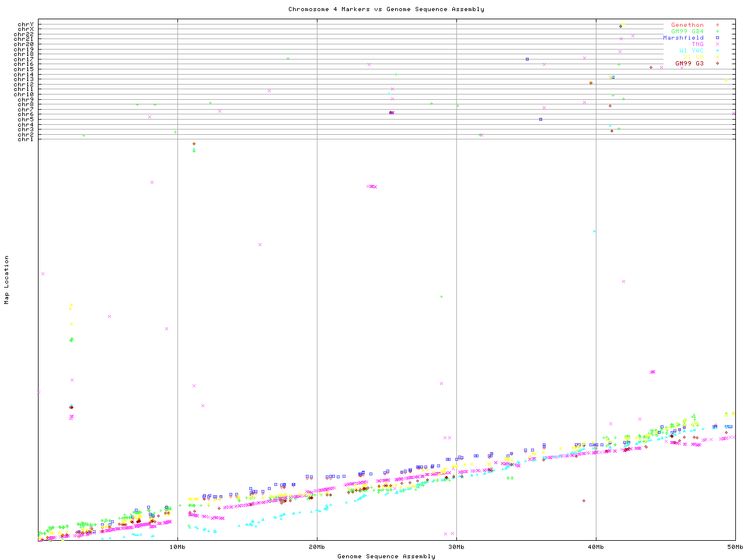Viewport: 747px width, 560px height.
Task: Click the 20Mb x-axis tick label
Action: [x=317, y=547]
